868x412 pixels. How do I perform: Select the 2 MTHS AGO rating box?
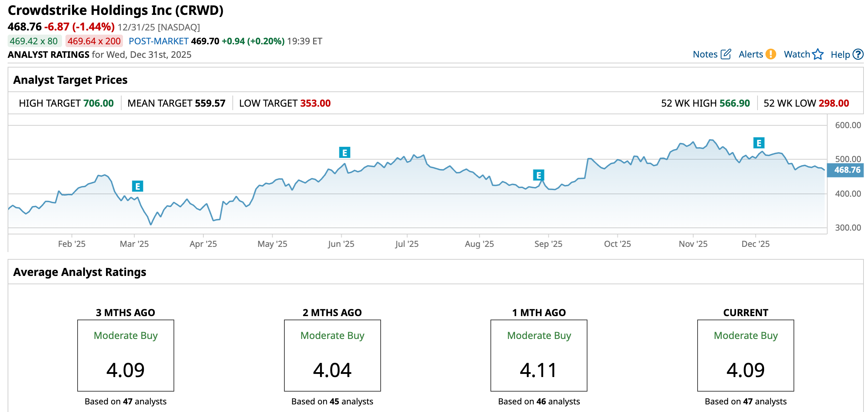(332, 355)
